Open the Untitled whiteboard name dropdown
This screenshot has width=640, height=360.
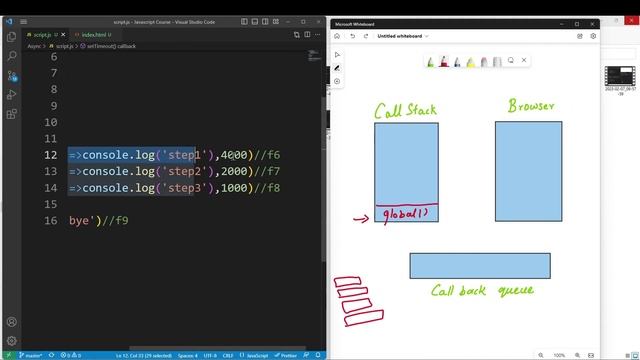tap(403, 36)
